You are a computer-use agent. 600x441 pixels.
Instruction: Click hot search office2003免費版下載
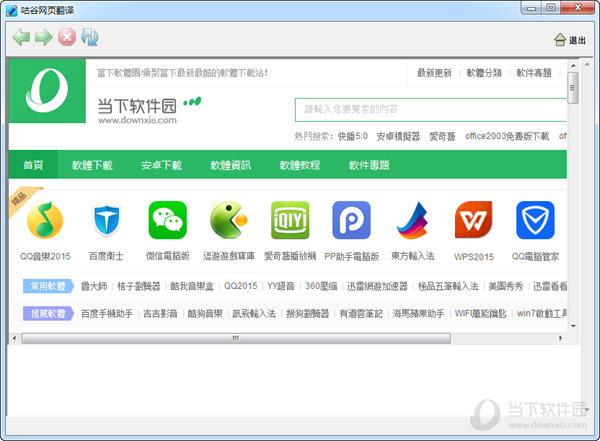point(507,136)
